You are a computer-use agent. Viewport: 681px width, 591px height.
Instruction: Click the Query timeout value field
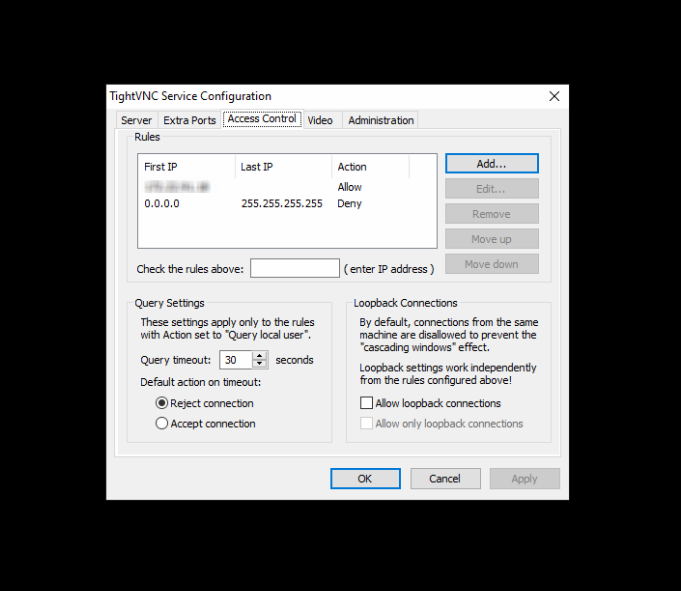(236, 360)
